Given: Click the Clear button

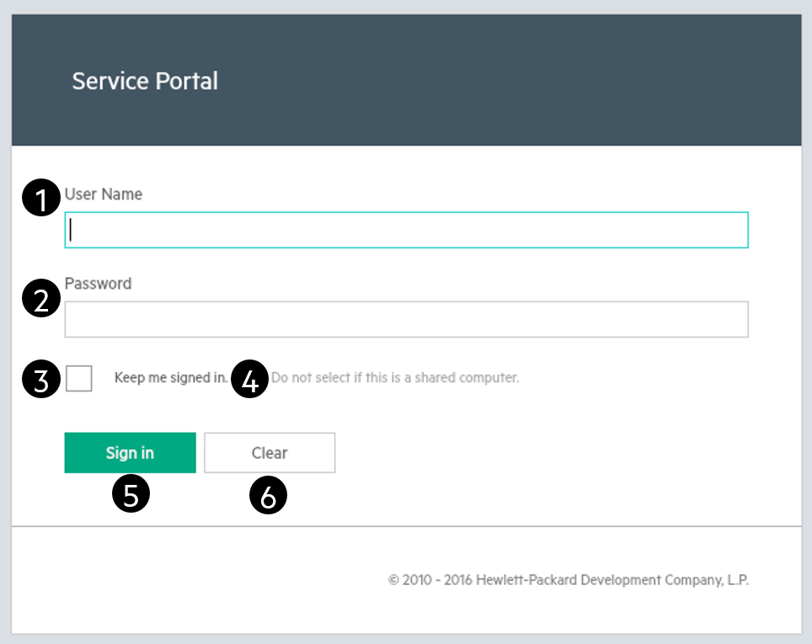Looking at the screenshot, I should (x=270, y=453).
